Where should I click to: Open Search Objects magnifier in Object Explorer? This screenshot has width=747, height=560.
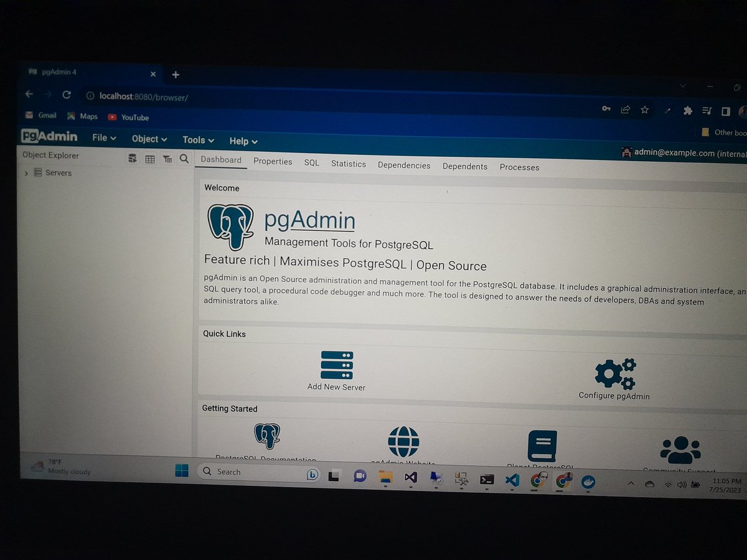[184, 159]
